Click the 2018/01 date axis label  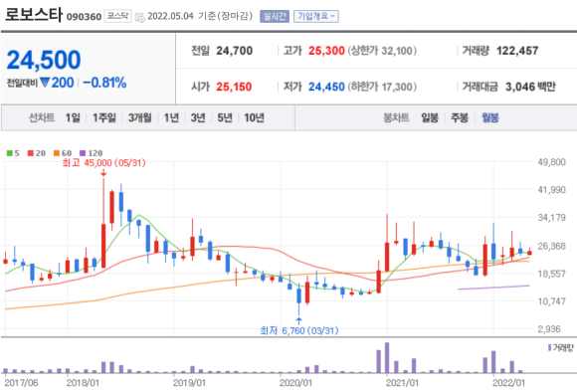[83, 383]
